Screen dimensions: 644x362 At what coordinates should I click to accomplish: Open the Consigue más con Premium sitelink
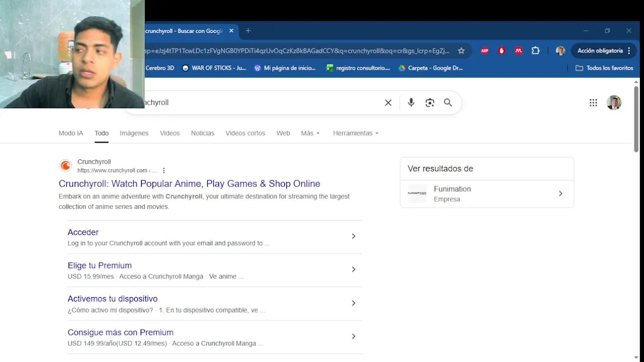coord(121,332)
